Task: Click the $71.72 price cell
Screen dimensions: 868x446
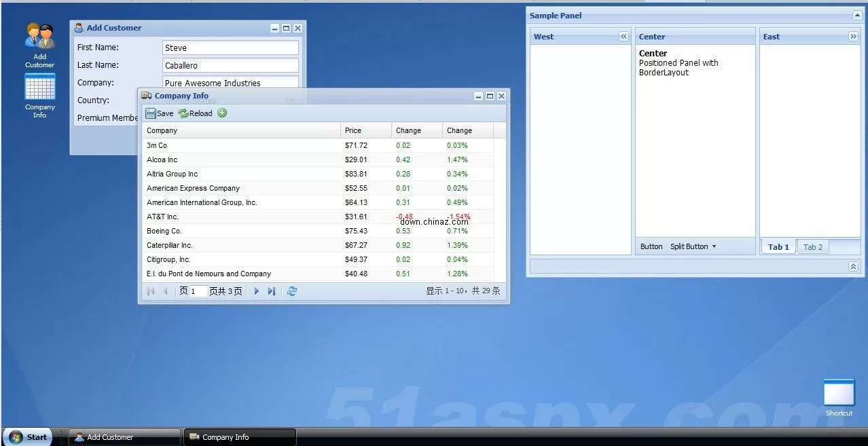Action: coord(366,145)
